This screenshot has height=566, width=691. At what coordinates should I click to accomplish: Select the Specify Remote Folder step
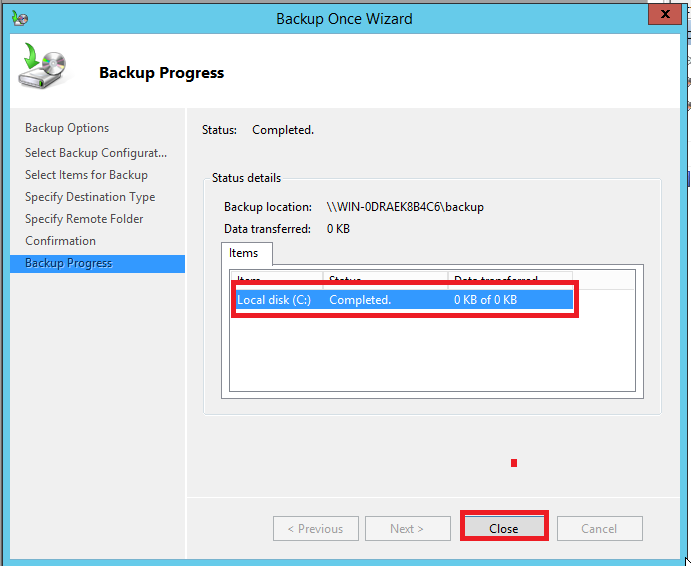point(84,219)
